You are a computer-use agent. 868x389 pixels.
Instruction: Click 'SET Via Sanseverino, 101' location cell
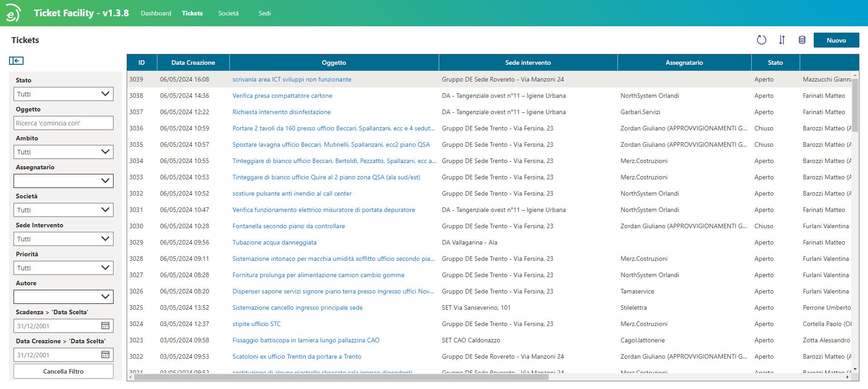476,307
